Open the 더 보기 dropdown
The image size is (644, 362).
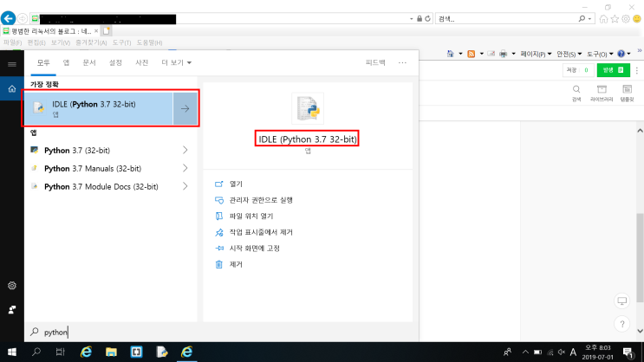176,63
